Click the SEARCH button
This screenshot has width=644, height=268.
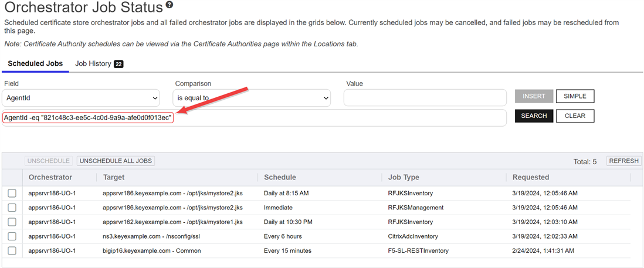click(534, 116)
